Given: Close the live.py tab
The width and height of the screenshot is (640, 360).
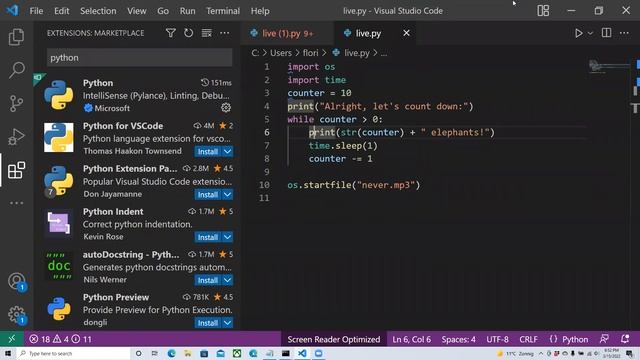Looking at the screenshot, I should (407, 33).
